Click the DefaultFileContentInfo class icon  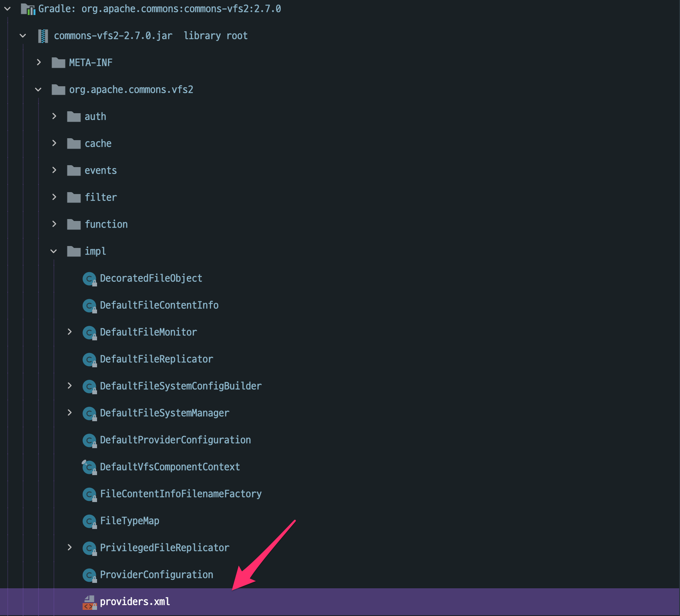click(89, 306)
